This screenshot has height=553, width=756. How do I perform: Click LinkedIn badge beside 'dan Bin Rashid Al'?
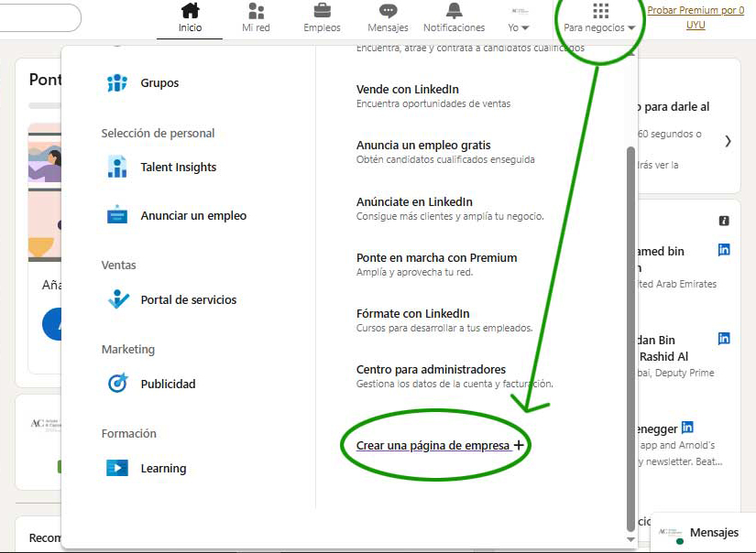tap(724, 339)
